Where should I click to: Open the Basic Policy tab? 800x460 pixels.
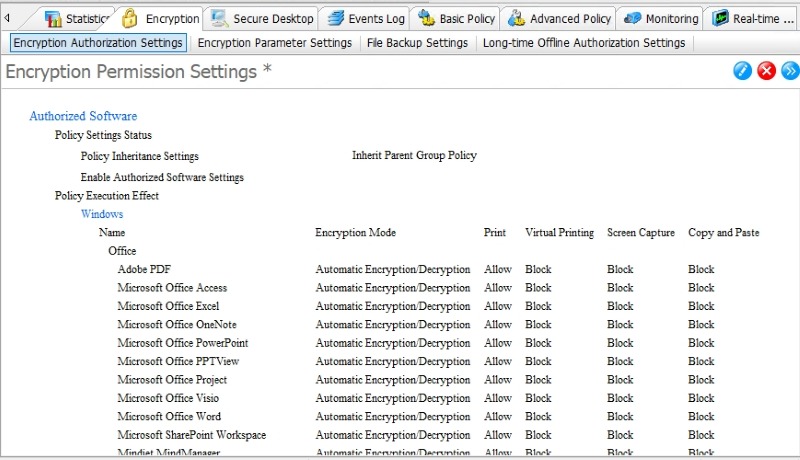coord(457,19)
